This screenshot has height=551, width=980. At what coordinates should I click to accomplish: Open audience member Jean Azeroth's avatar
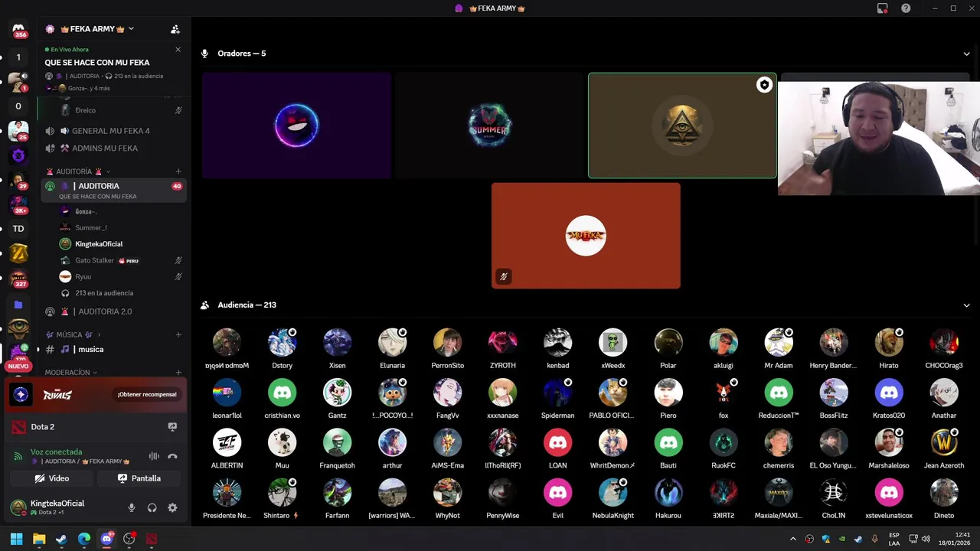943,442
